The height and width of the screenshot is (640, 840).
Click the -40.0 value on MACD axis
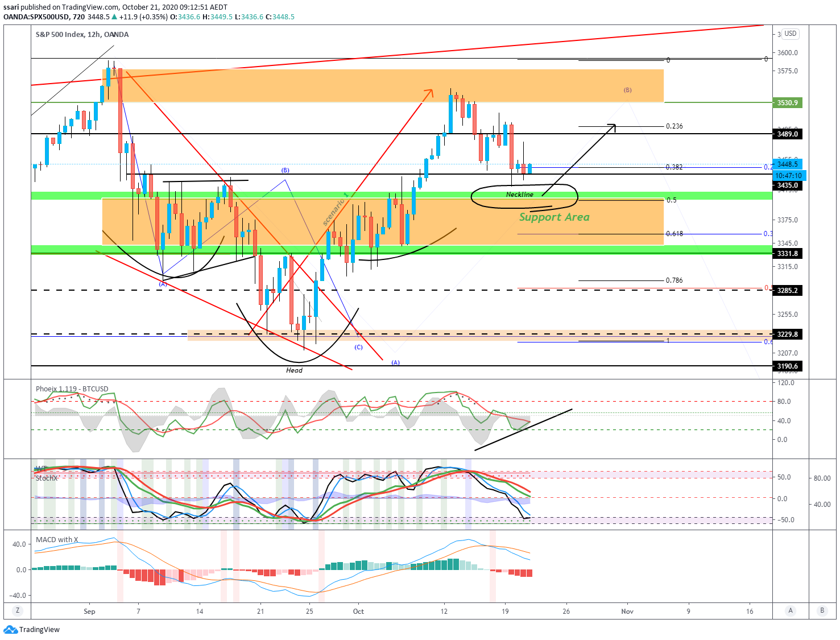(18, 596)
